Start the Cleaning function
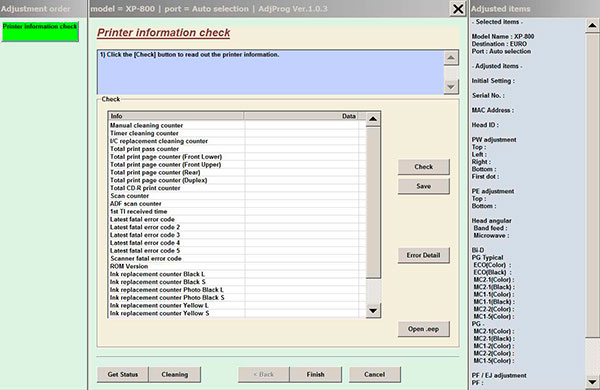Viewport: 600px width, 390px height. click(x=174, y=374)
